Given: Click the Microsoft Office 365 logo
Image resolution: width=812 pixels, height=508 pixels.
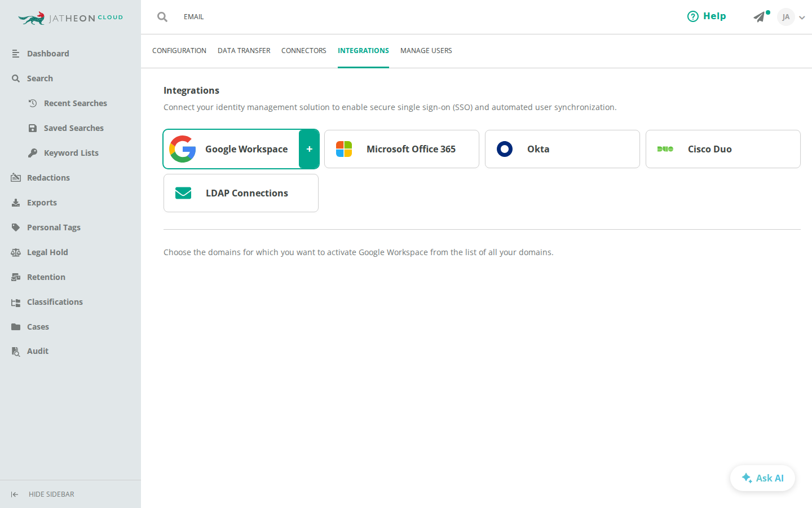Looking at the screenshot, I should (344, 149).
